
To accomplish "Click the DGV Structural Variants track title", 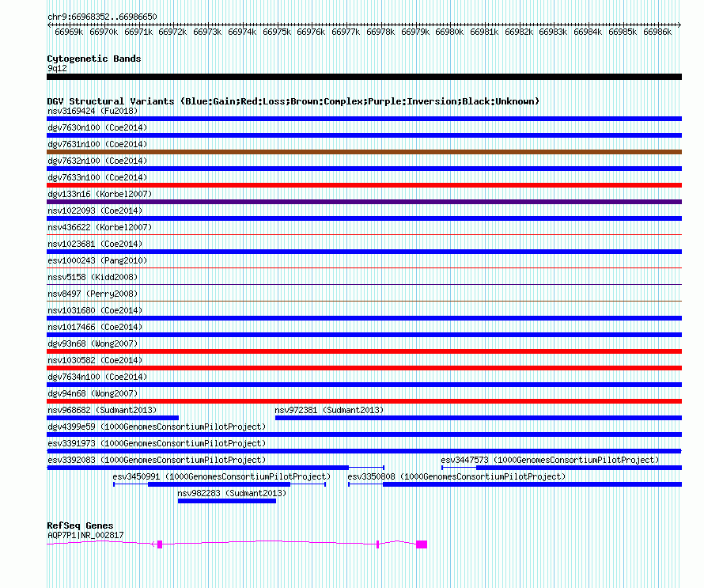I will [x=293, y=101].
